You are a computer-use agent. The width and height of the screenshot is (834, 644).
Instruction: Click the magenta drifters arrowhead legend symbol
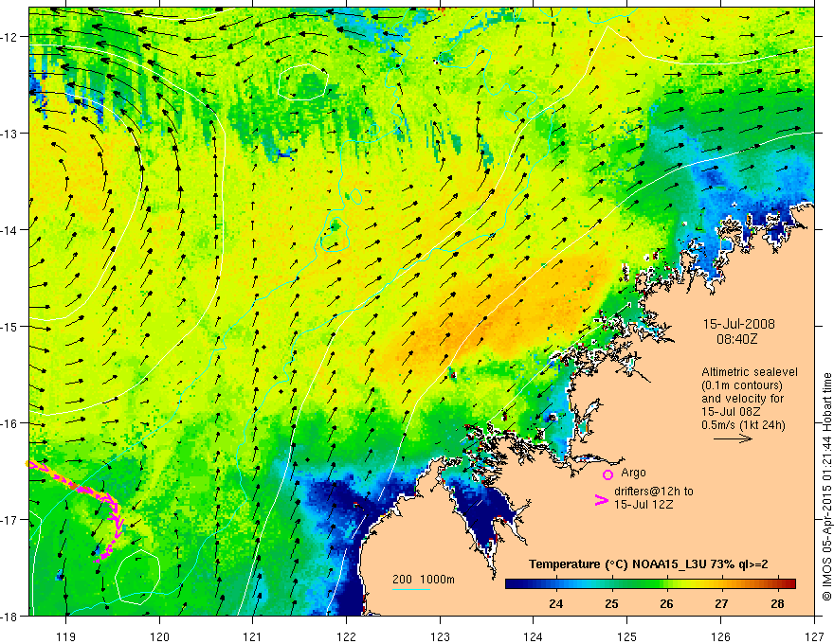tap(602, 500)
